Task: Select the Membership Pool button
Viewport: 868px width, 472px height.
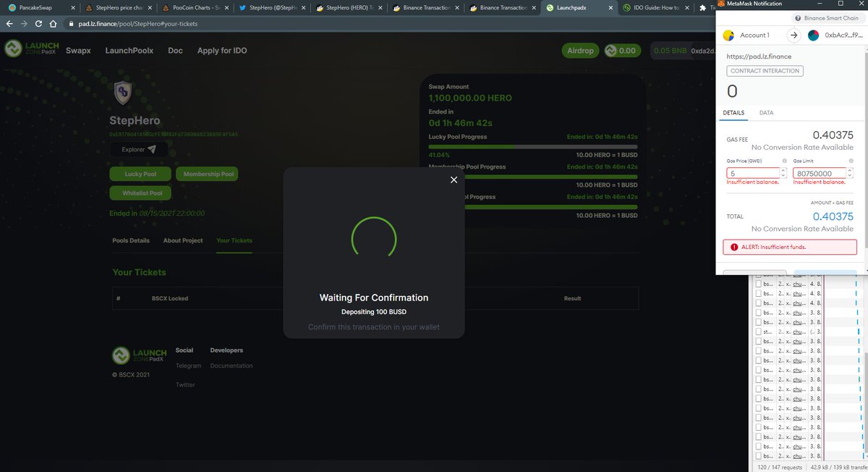Action: click(208, 174)
